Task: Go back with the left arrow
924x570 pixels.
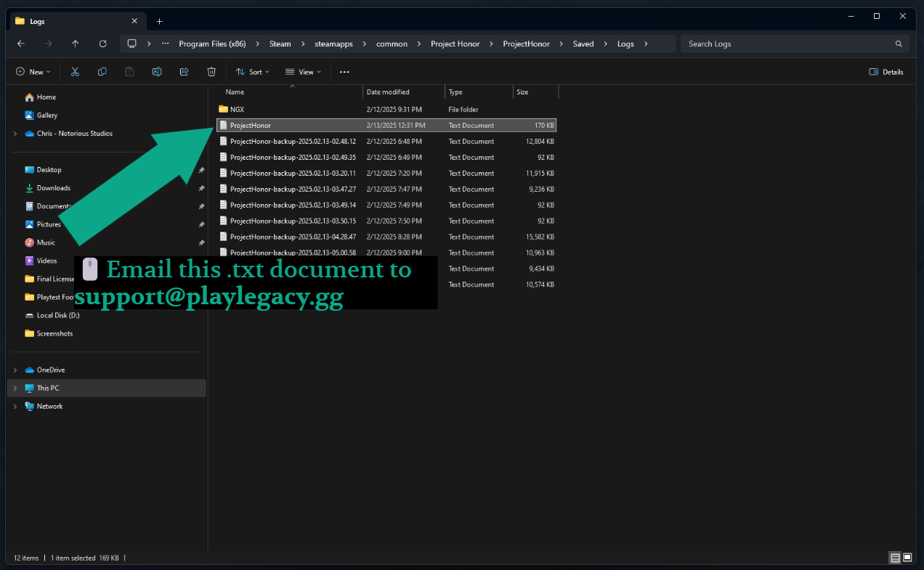Action: pos(20,44)
